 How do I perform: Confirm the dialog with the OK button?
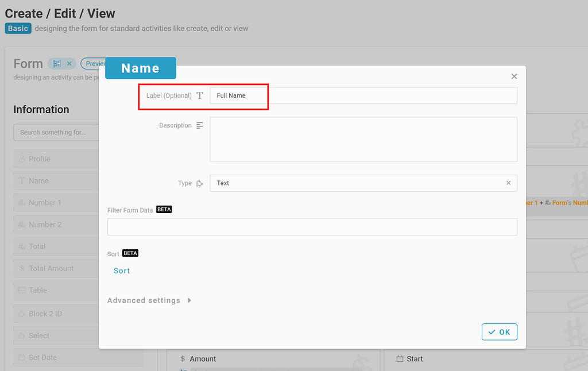tap(499, 331)
